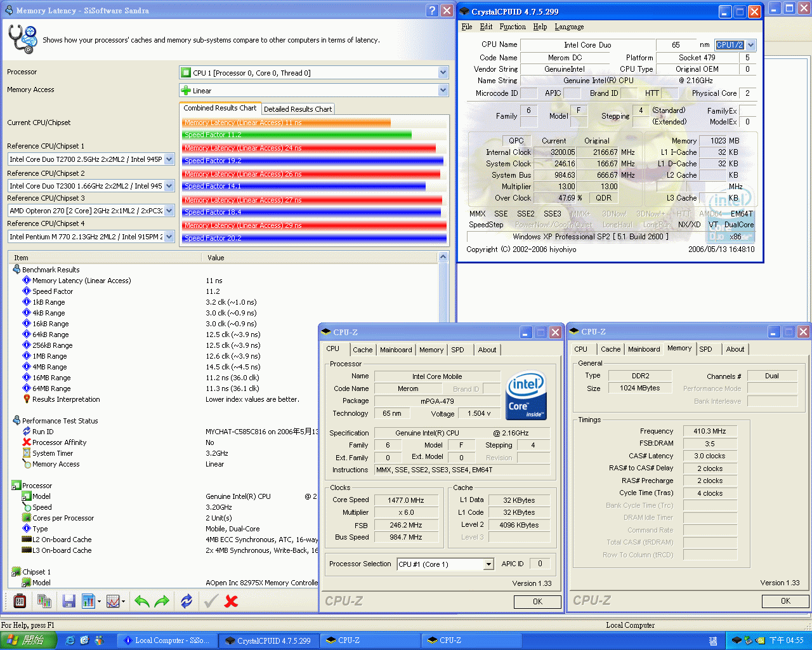Expand Reference CPU/Chipset 4 dropdown

click(x=169, y=237)
